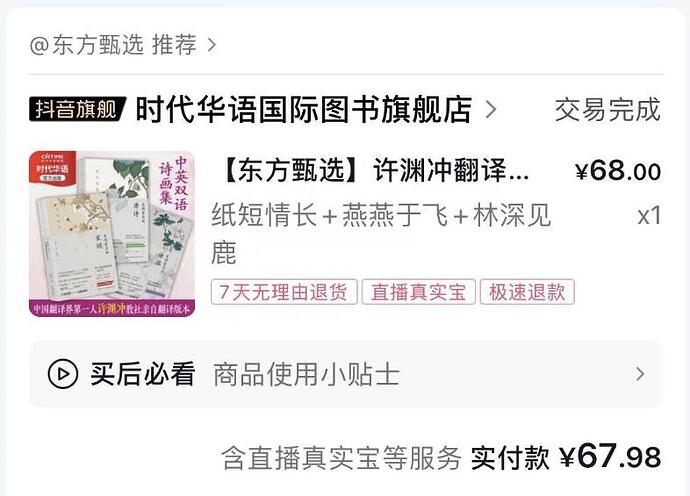This screenshot has height=496, width=690.
Task: Open 商品使用小贴士 tips
Action: tap(306, 375)
